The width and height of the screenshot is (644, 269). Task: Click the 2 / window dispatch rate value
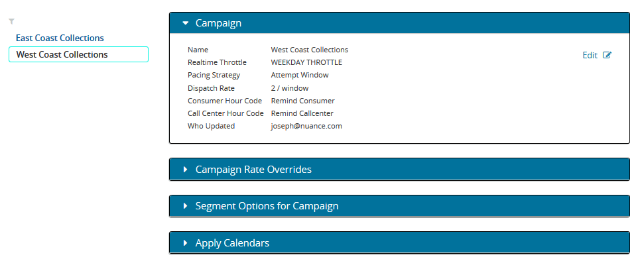click(x=290, y=88)
